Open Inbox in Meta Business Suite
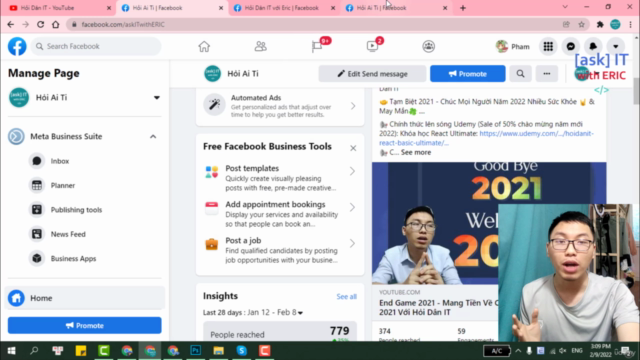640x360 pixels. point(60,161)
